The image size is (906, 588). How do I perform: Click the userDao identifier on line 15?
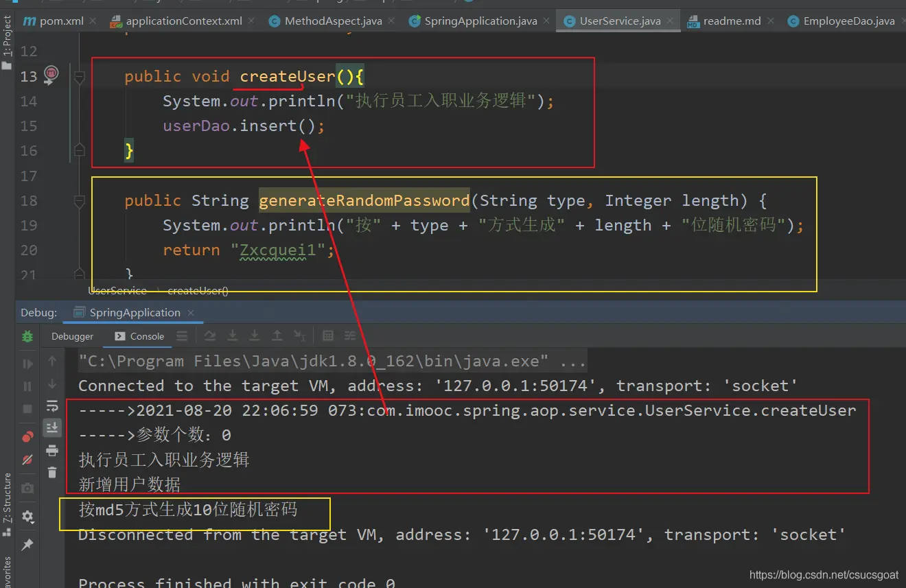[x=196, y=126]
